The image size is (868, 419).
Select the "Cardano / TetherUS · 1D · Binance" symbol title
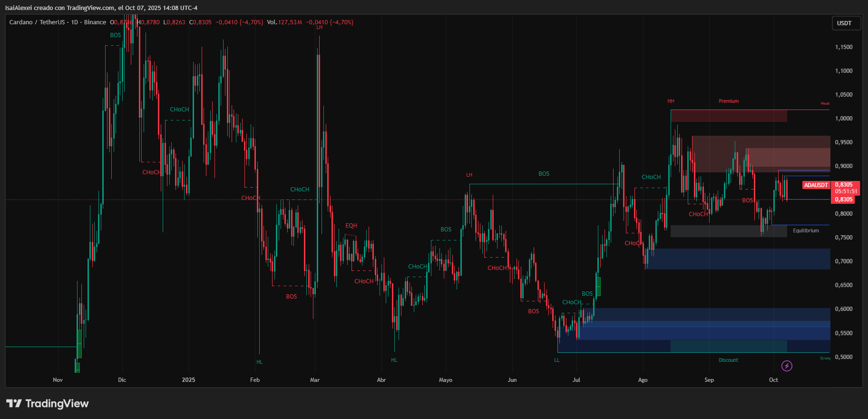click(58, 22)
